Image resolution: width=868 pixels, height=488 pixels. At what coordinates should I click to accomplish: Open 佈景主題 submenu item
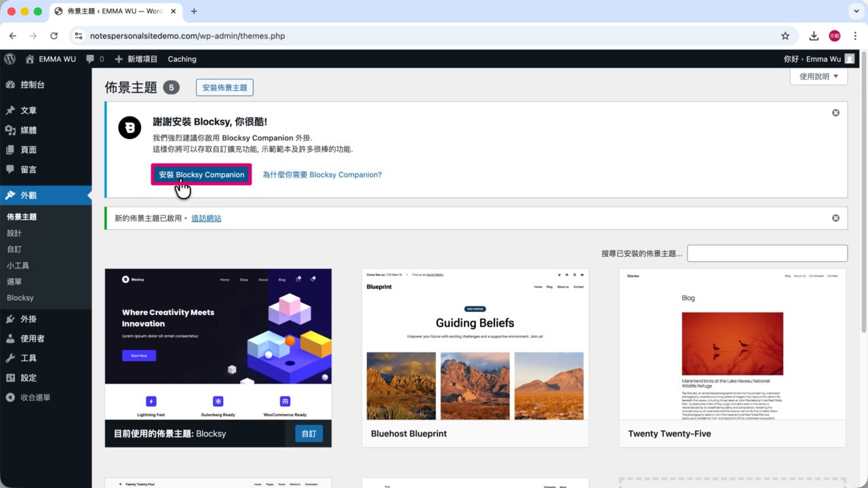[x=22, y=217]
